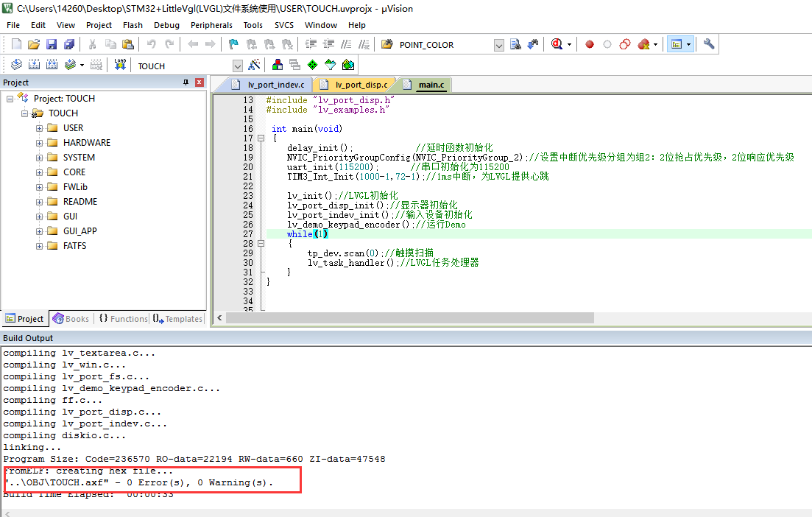Insert a breakpoint with the red dot icon
The image size is (812, 517).
[x=590, y=43]
